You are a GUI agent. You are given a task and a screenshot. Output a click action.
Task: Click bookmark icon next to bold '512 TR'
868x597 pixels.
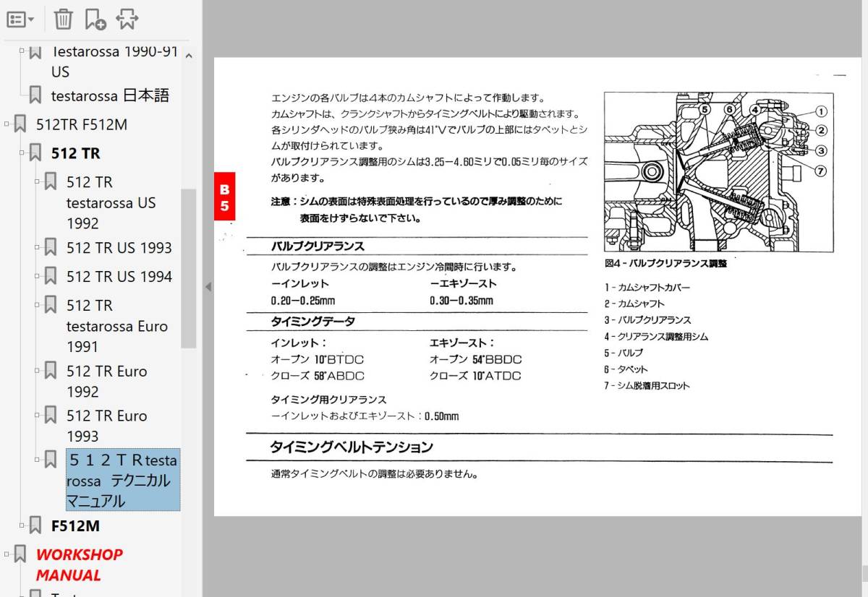tap(35, 153)
